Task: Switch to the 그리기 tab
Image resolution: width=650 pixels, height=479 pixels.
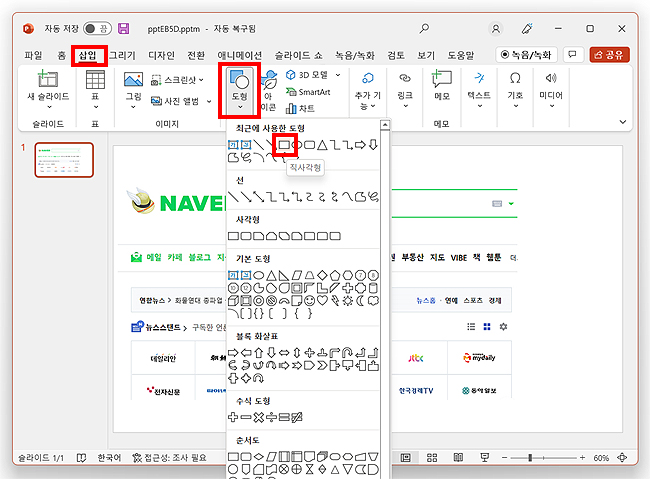Action: coord(122,55)
